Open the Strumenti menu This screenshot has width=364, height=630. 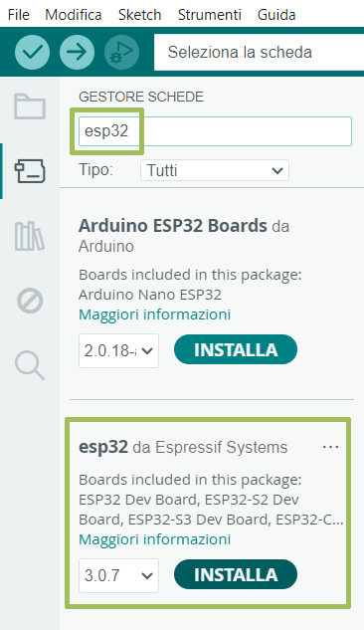click(x=210, y=15)
